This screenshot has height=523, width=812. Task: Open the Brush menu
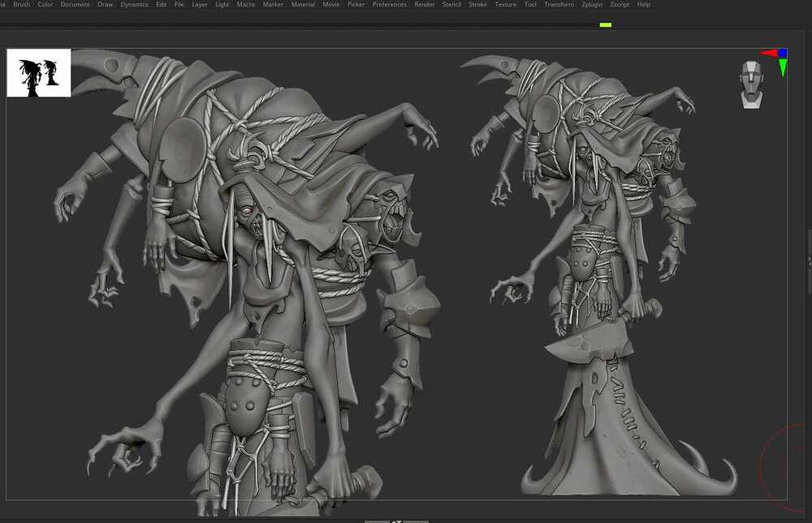tap(21, 4)
